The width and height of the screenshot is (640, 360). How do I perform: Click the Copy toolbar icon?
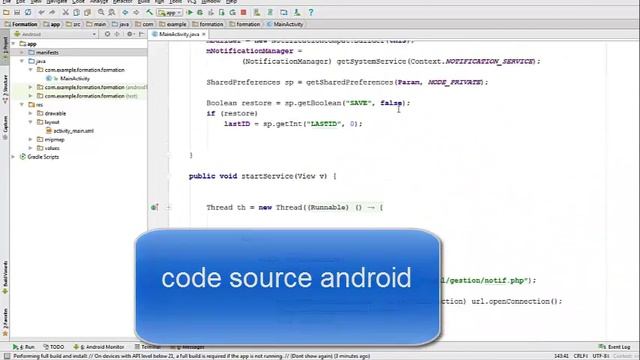pos(76,13)
